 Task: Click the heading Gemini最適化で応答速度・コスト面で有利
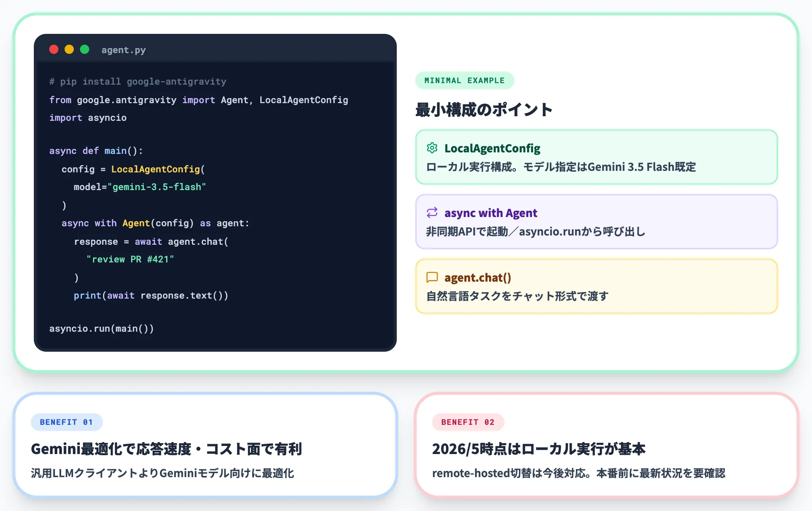[x=166, y=449]
